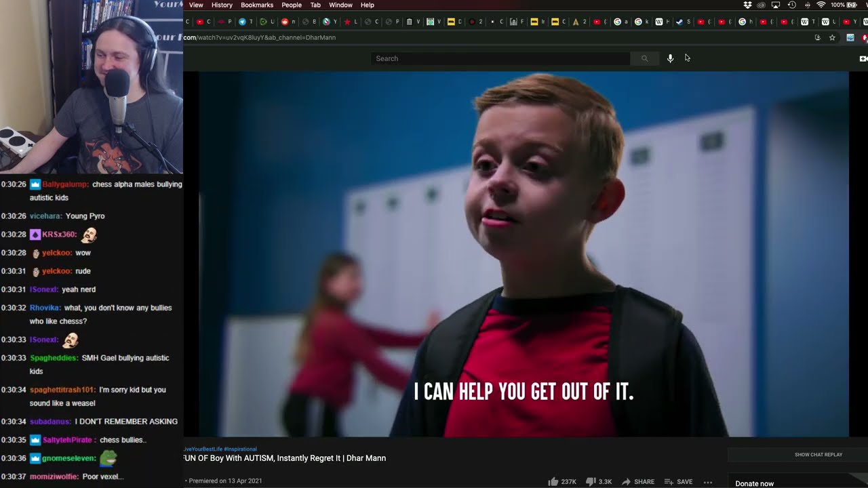
Task: Open the AirPlay display menu icon
Action: tap(776, 5)
